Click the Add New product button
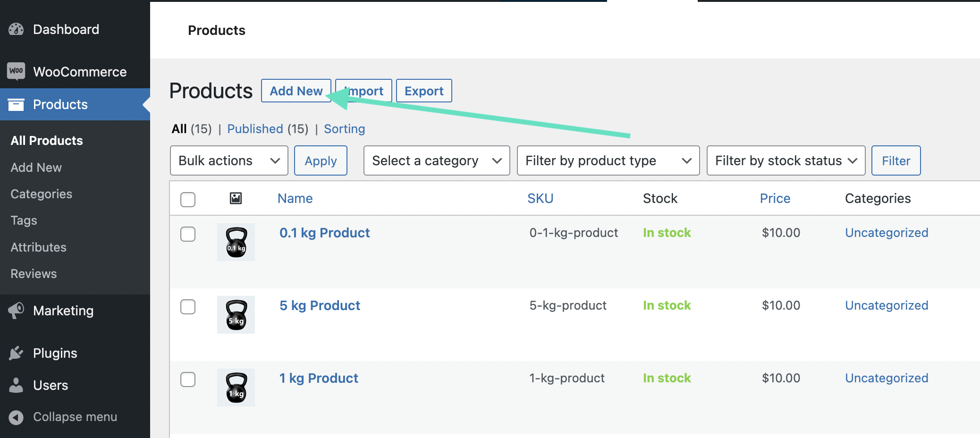This screenshot has height=438, width=980. point(296,91)
